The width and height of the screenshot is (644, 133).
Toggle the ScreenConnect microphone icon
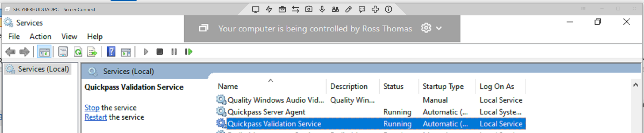point(322,9)
